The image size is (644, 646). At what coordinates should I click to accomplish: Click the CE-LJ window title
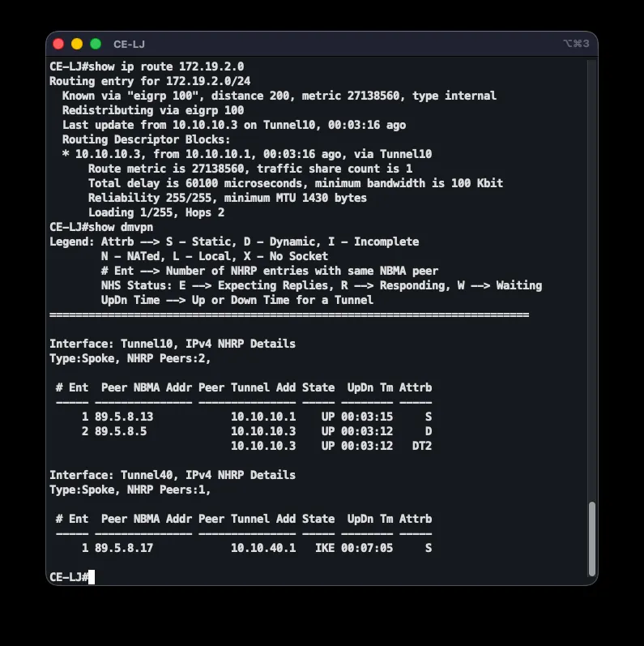tap(129, 44)
